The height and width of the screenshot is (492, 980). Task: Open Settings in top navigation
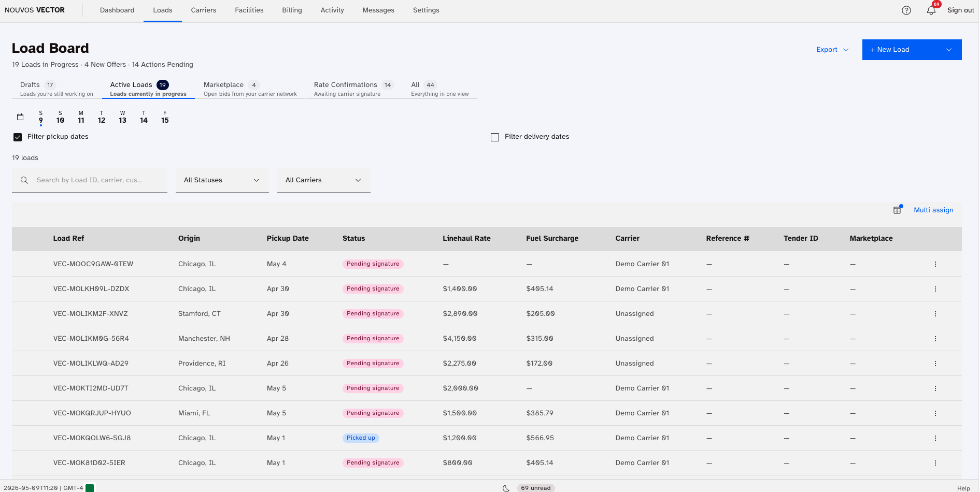coord(426,10)
